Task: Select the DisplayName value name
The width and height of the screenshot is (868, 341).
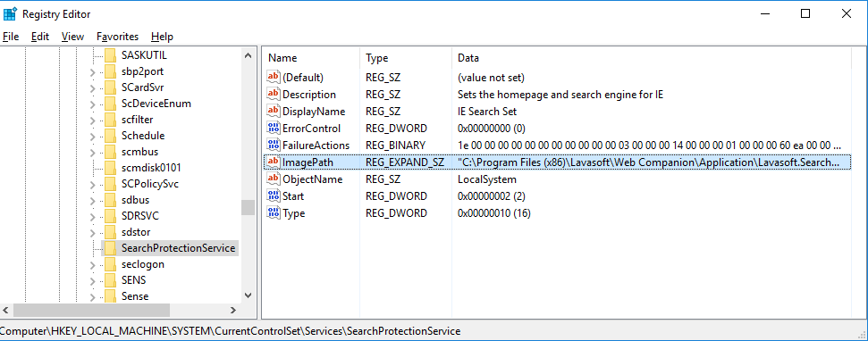Action: 314,111
